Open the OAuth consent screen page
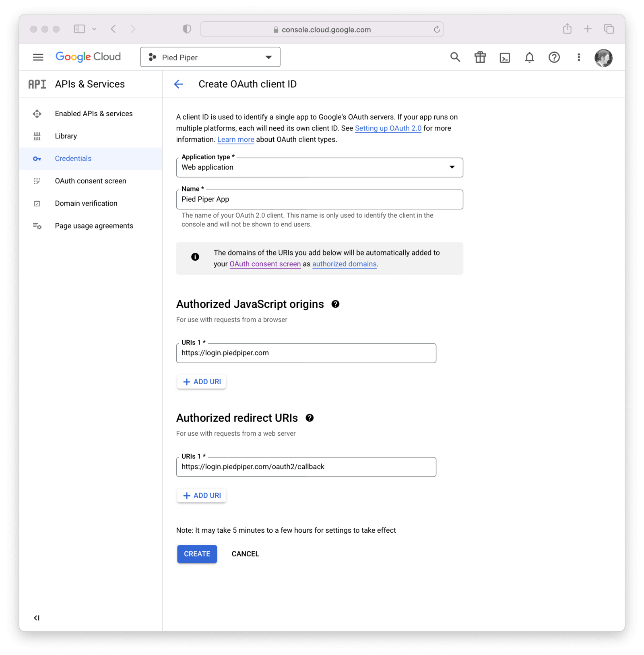Screen dimensions: 644x655 (x=90, y=181)
